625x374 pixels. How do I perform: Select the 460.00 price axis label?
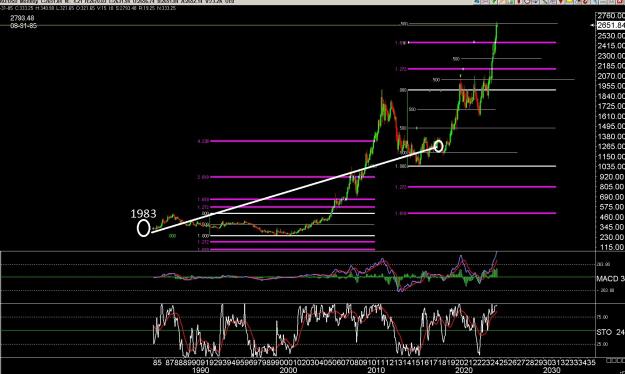pyautogui.click(x=612, y=217)
